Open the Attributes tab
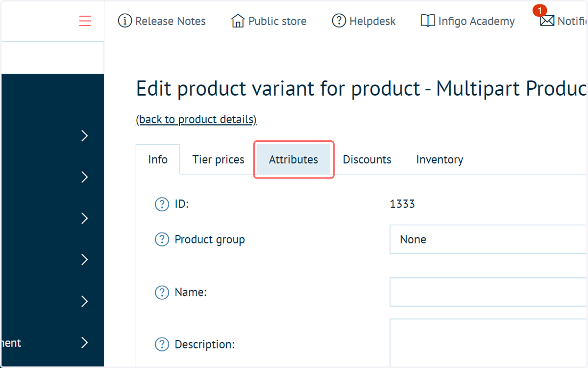 [x=294, y=159]
